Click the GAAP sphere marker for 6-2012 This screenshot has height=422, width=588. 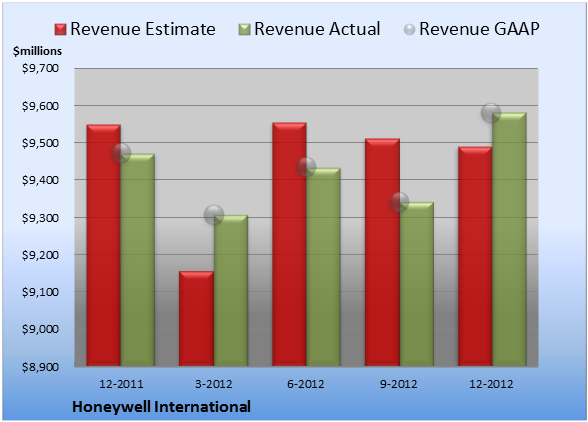tap(306, 167)
